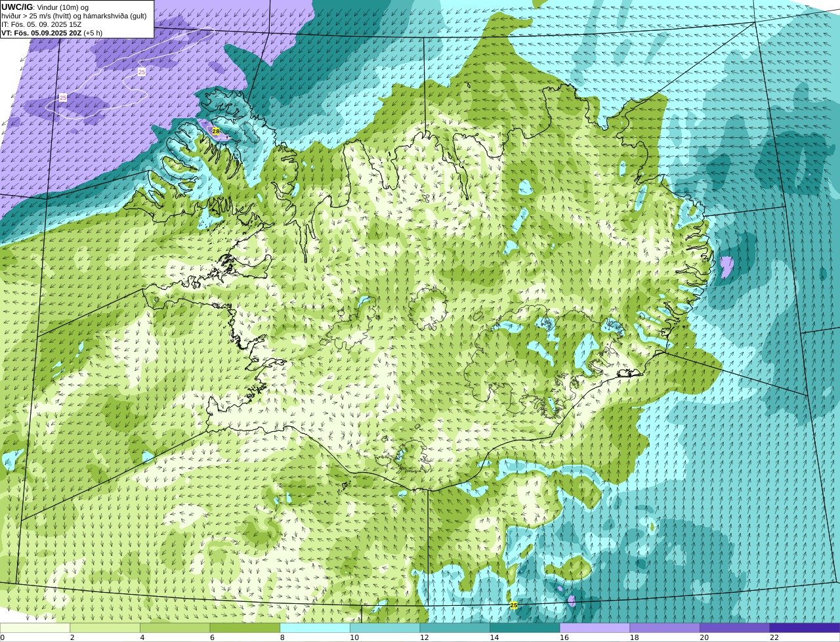Pick the 20–22 m/s violet legend swatch
The image size is (840, 642).
tap(734, 628)
